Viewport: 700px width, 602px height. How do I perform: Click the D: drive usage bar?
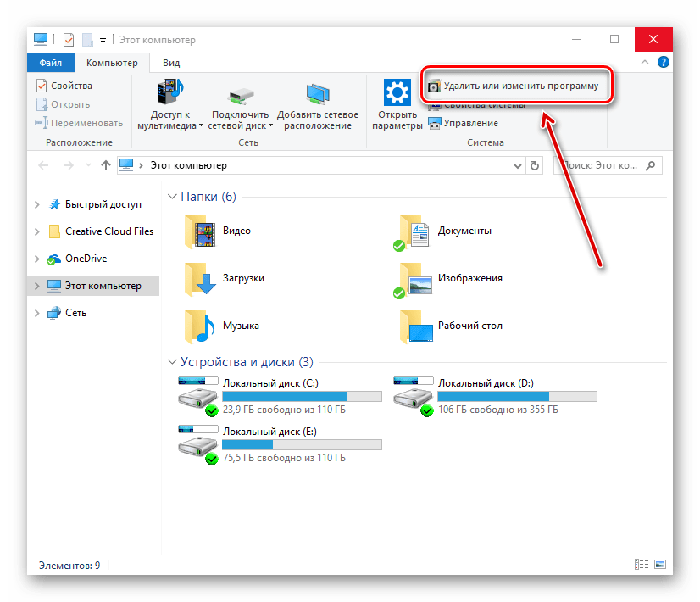(x=517, y=397)
